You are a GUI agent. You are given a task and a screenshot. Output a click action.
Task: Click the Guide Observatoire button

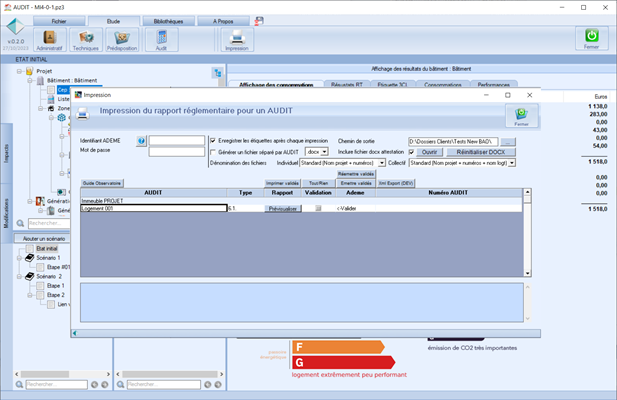click(x=102, y=183)
